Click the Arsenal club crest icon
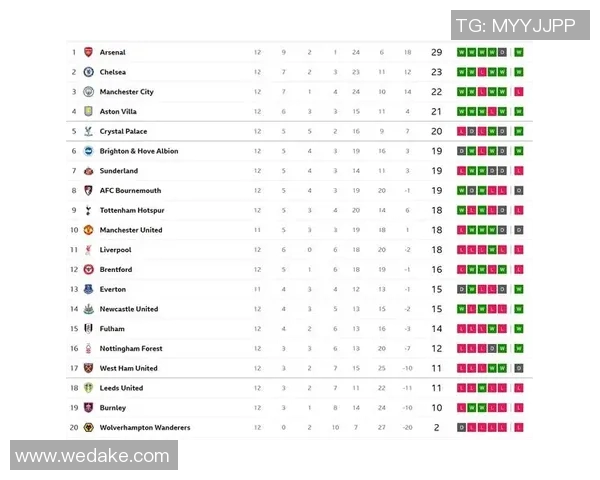Image resolution: width=600 pixels, height=480 pixels. tap(88, 52)
